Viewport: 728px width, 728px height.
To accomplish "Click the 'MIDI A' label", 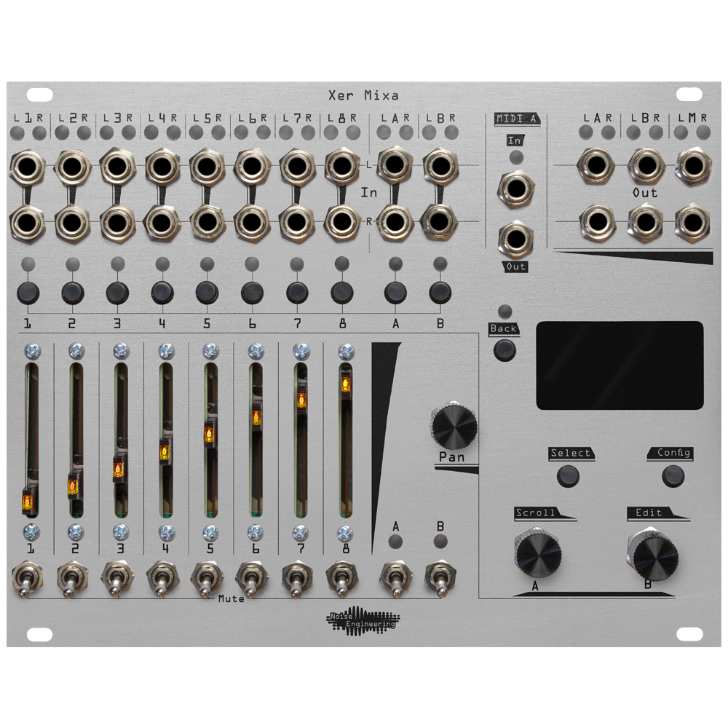I will [516, 119].
